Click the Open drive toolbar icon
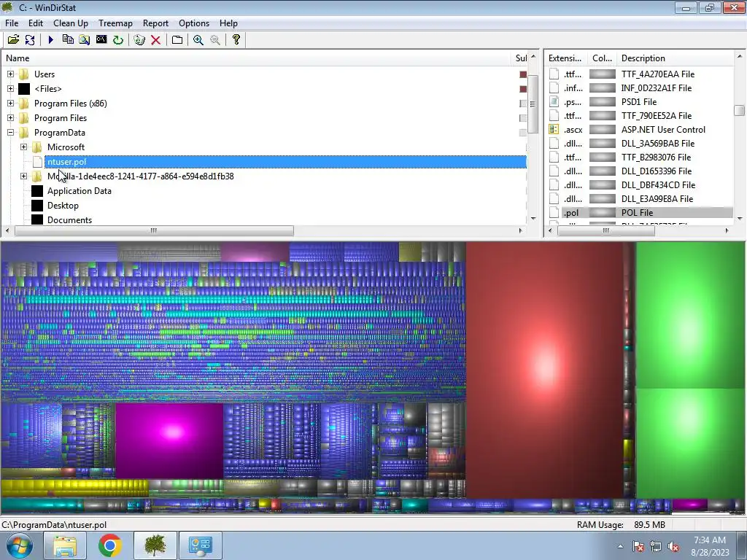Image resolution: width=747 pixels, height=560 pixels. point(13,40)
